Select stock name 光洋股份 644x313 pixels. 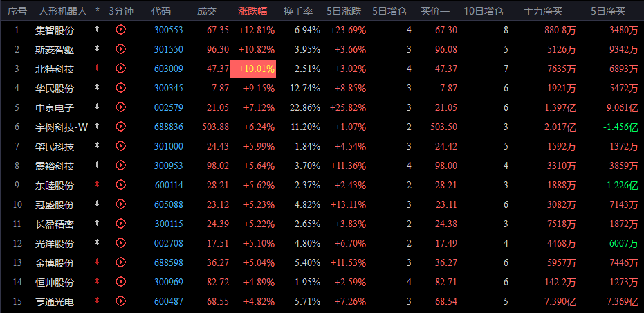point(55,244)
